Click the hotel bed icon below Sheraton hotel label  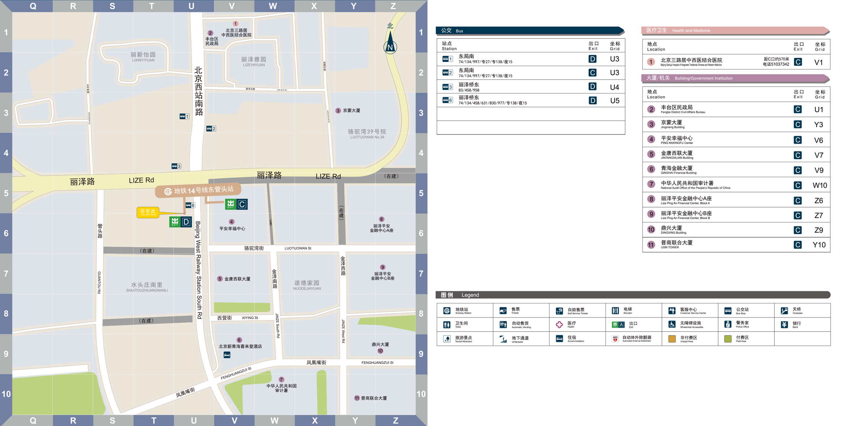tap(227, 355)
